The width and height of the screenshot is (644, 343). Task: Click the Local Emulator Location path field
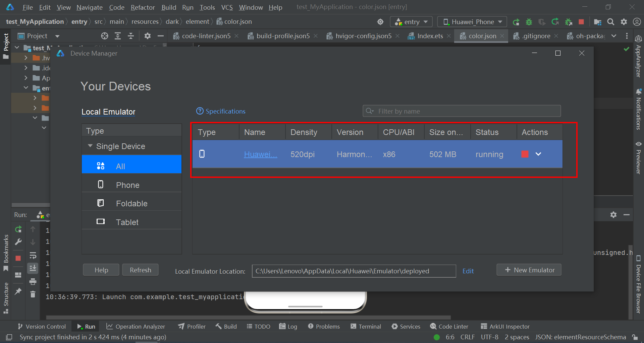point(354,271)
